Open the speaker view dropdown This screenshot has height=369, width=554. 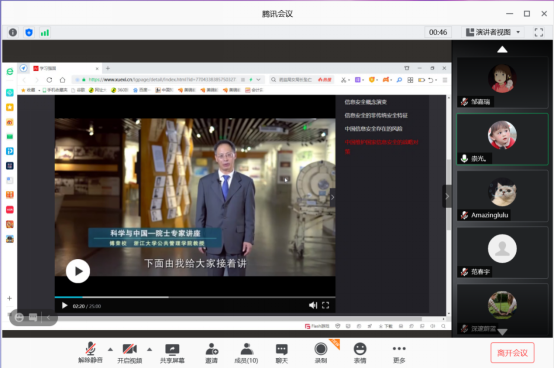pyautogui.click(x=493, y=33)
